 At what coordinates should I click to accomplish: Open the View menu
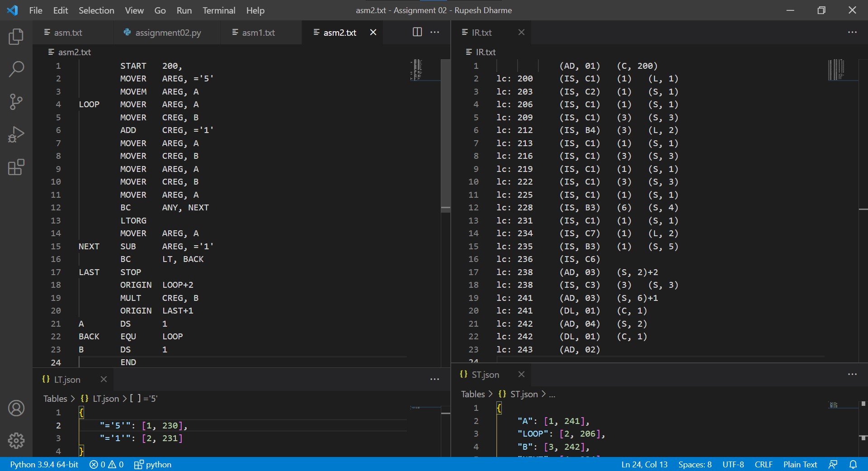tap(134, 10)
